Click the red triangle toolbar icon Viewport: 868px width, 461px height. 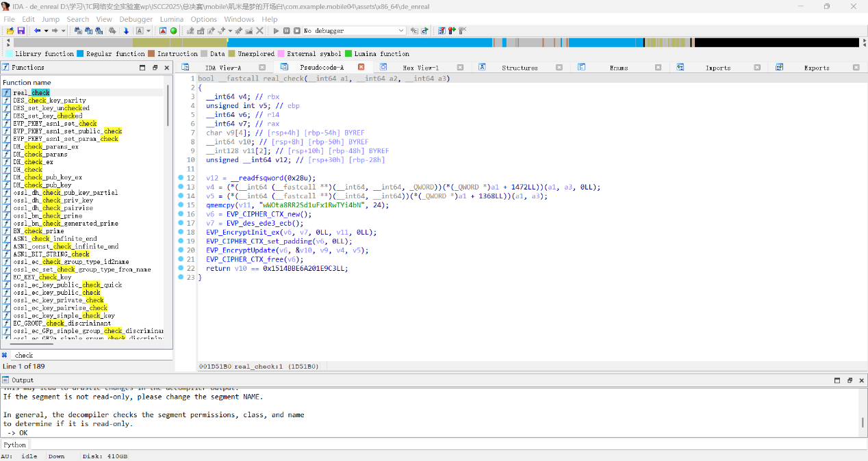click(163, 31)
